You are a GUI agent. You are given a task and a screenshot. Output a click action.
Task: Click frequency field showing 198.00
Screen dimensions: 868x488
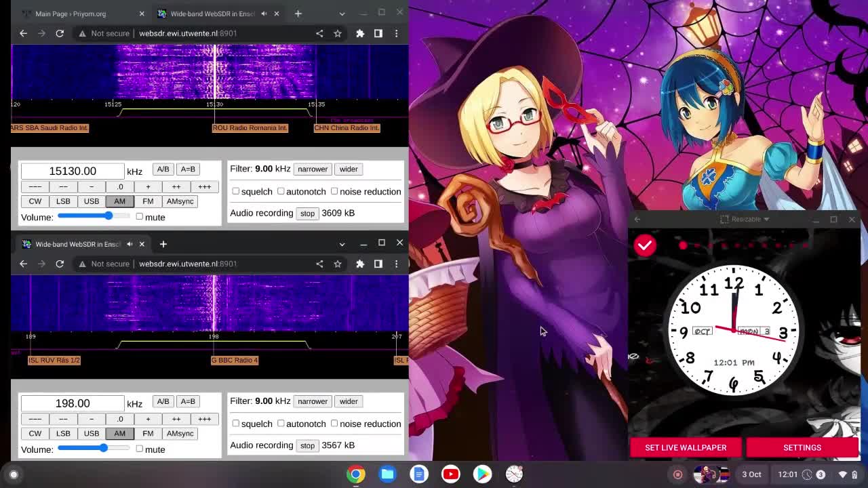point(73,403)
